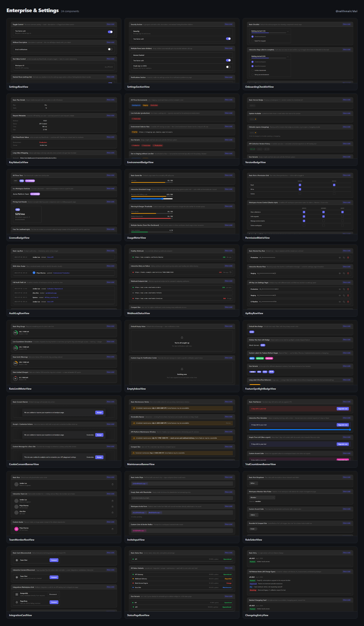The height and width of the screenshot is (626, 364).
Task: Mark Invite a teammate step complete
Action: 252,70
